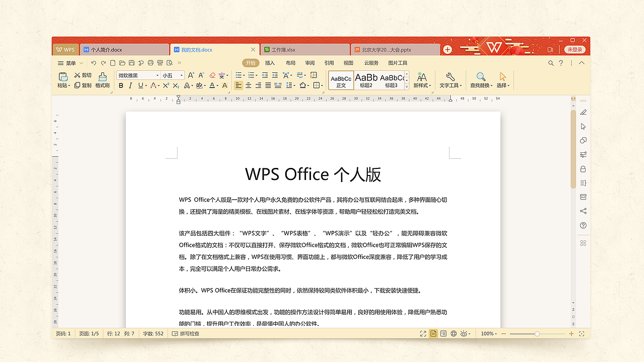Viewport: 644px width, 362px height.
Task: Click the lock icon in right sidebar
Action: click(583, 169)
